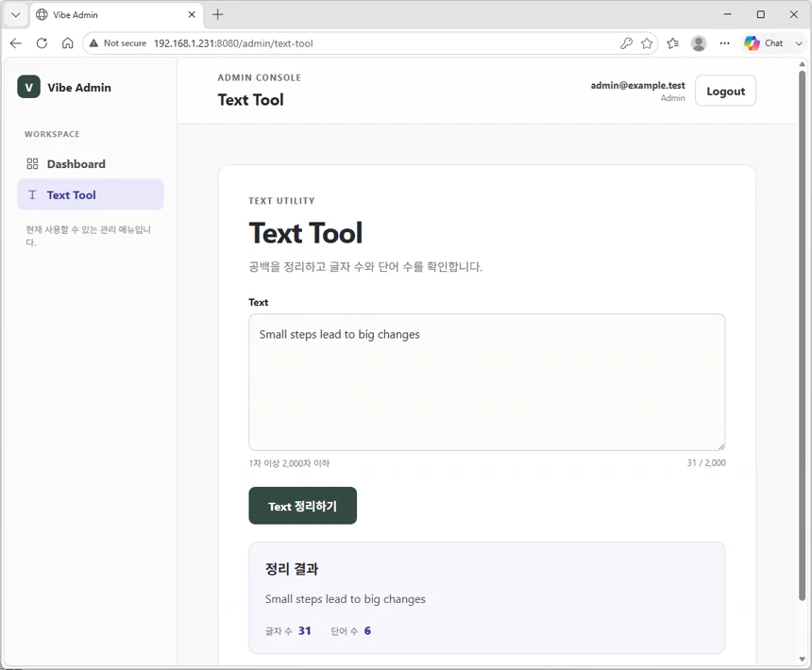This screenshot has height=670, width=812.
Task: Reload the current page
Action: click(42, 43)
